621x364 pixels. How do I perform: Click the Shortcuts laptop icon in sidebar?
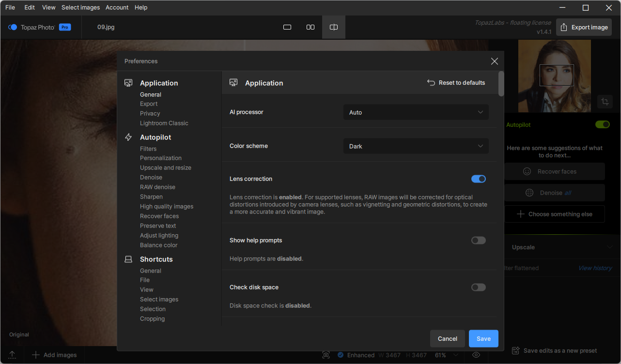pyautogui.click(x=128, y=259)
